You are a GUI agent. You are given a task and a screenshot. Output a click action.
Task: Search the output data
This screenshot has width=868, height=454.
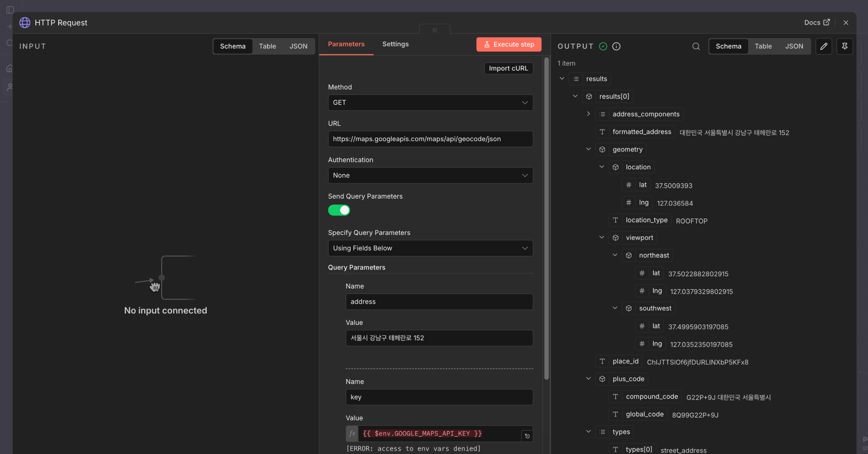click(696, 46)
